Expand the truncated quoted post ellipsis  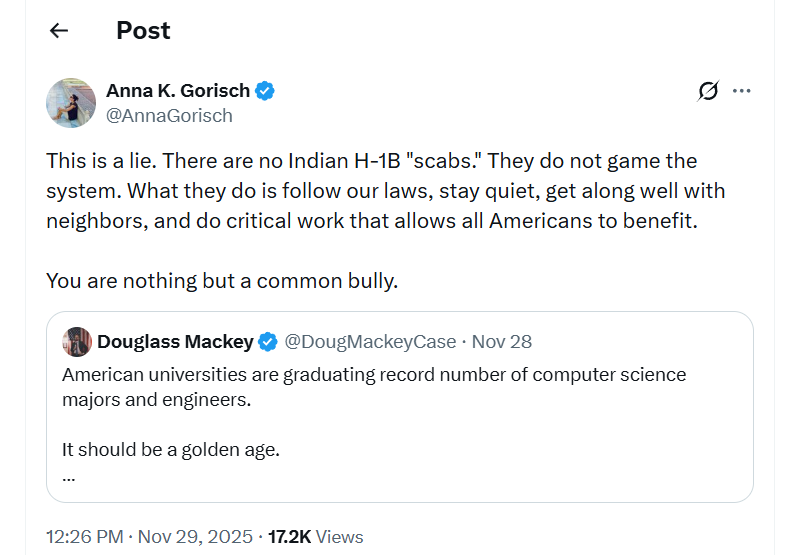point(69,476)
